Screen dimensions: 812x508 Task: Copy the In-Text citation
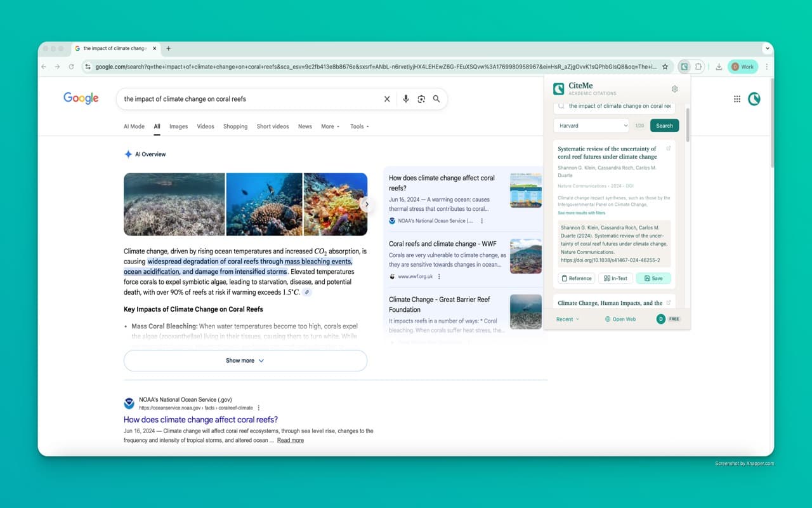point(615,278)
